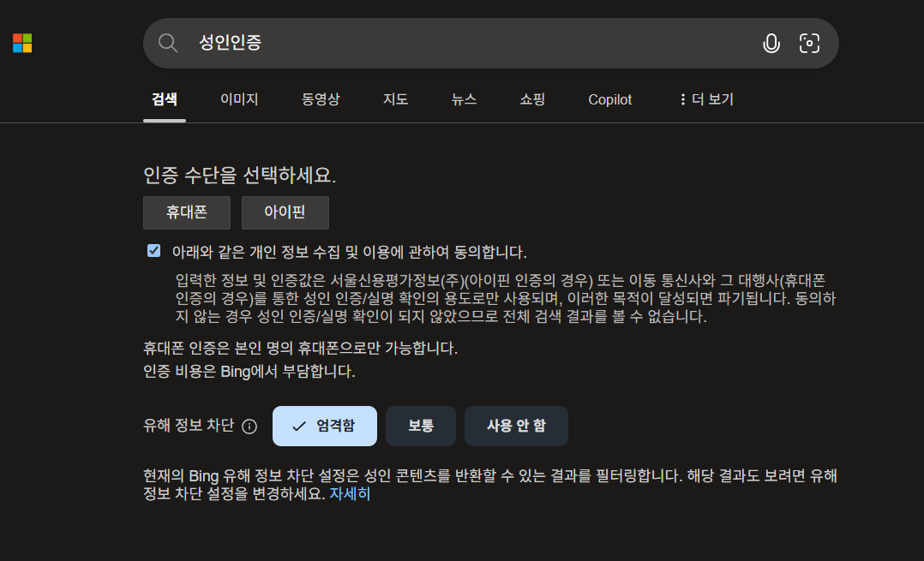Screen dimensions: 924x561
Task: Open visual search camera icon
Action: tap(809, 43)
